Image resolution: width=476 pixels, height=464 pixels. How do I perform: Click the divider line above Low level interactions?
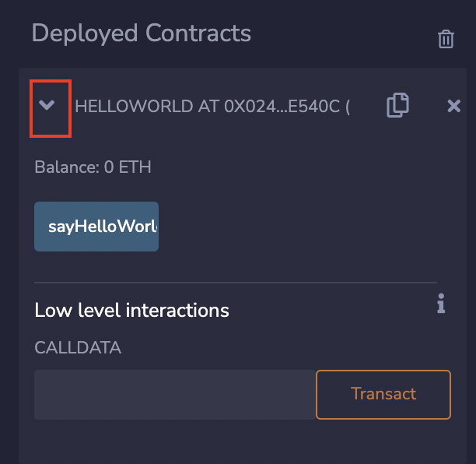pyautogui.click(x=236, y=282)
